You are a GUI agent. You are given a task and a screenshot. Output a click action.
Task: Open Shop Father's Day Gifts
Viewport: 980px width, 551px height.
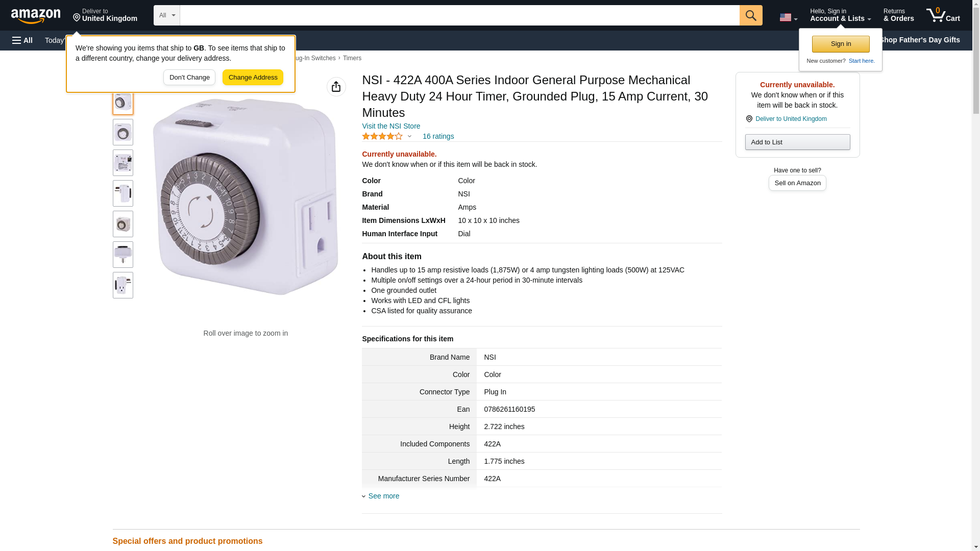[919, 40]
